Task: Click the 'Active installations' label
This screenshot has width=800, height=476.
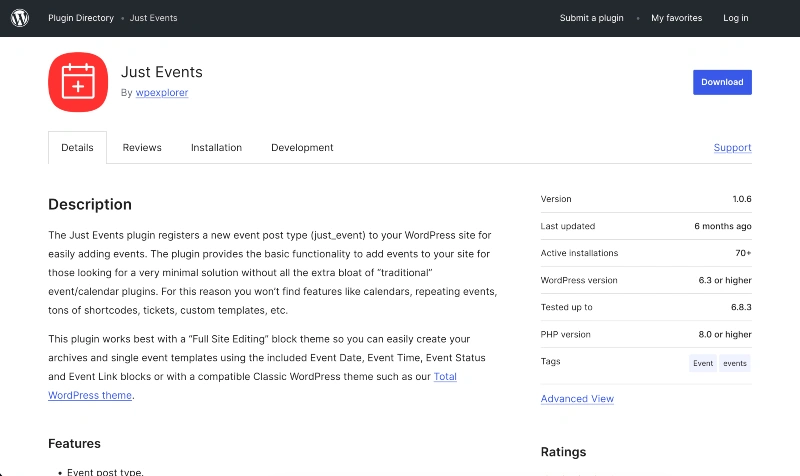Action: tap(579, 253)
